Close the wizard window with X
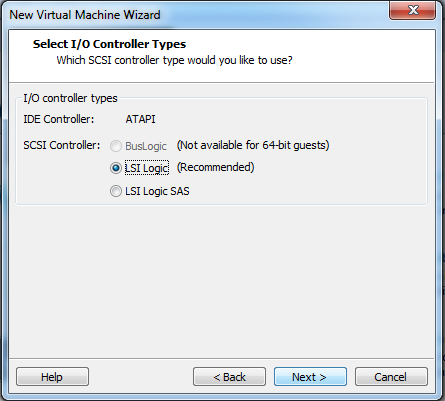The image size is (445, 401). pyautogui.click(x=413, y=10)
